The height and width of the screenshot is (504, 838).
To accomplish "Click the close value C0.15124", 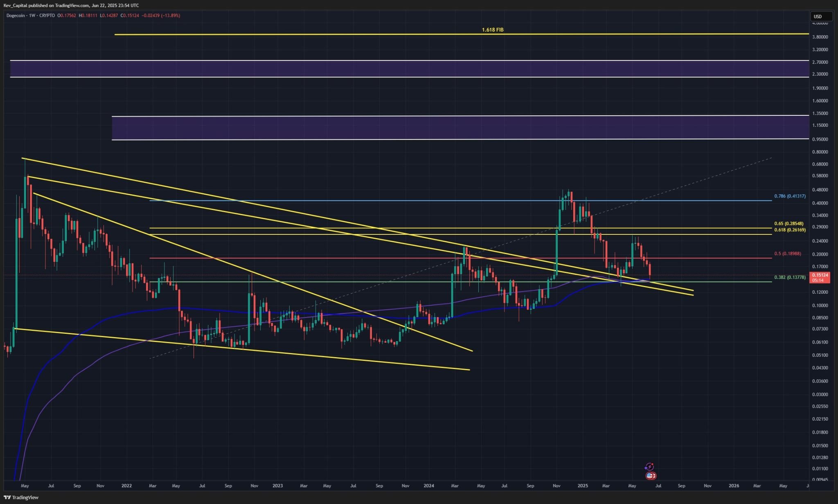I will [x=129, y=16].
